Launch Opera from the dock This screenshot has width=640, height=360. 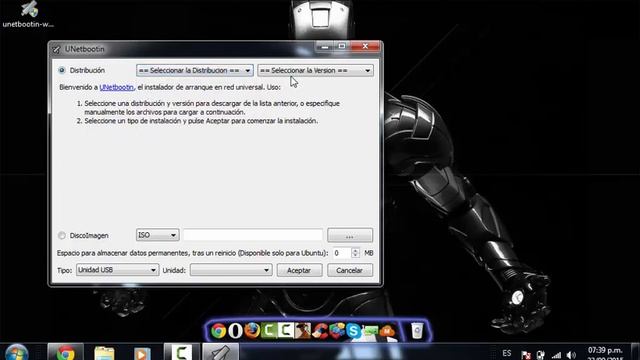click(x=235, y=331)
